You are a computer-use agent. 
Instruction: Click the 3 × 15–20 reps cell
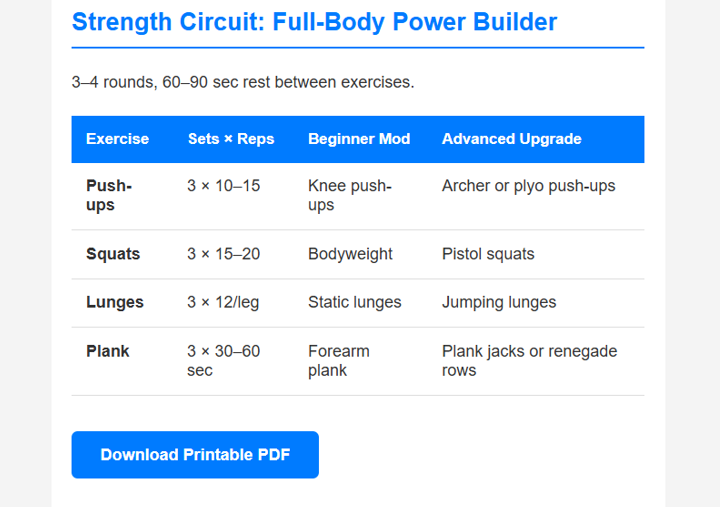[x=223, y=254]
